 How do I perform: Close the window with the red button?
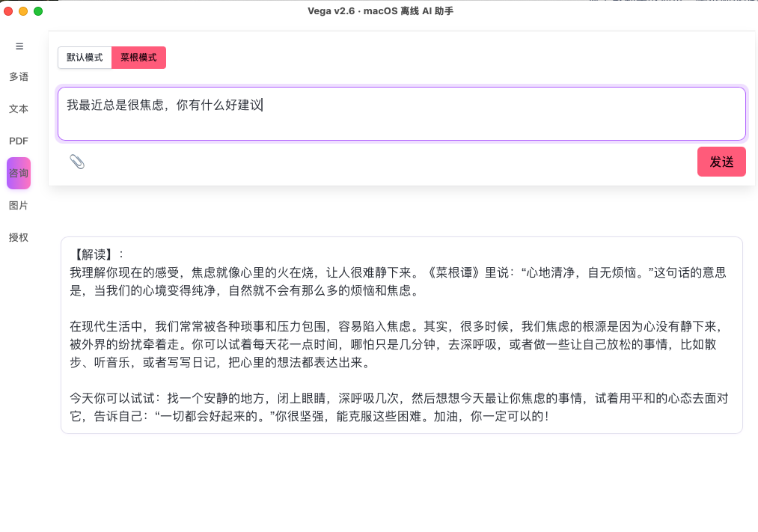coord(7,11)
